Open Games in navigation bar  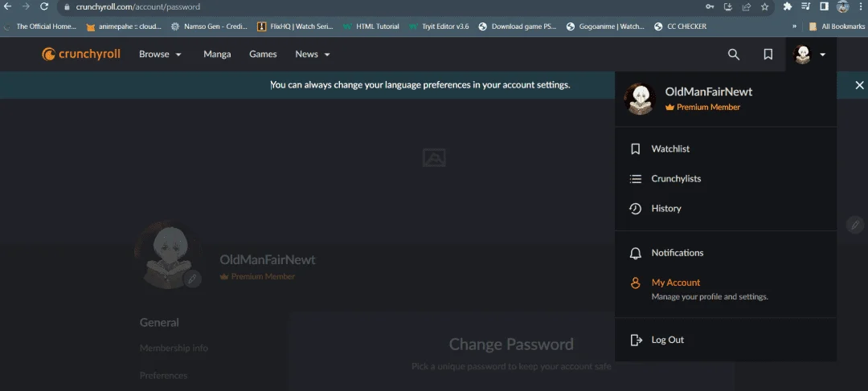pyautogui.click(x=263, y=55)
